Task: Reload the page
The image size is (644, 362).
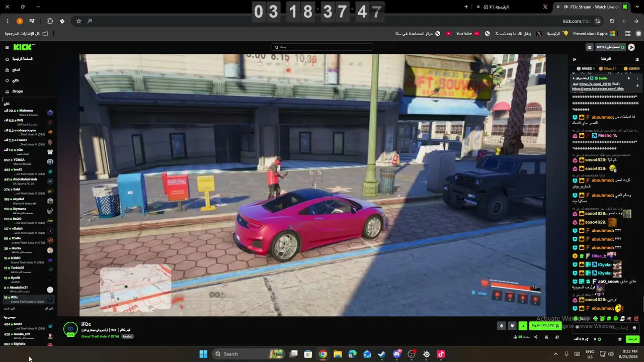Action: click(x=612, y=21)
